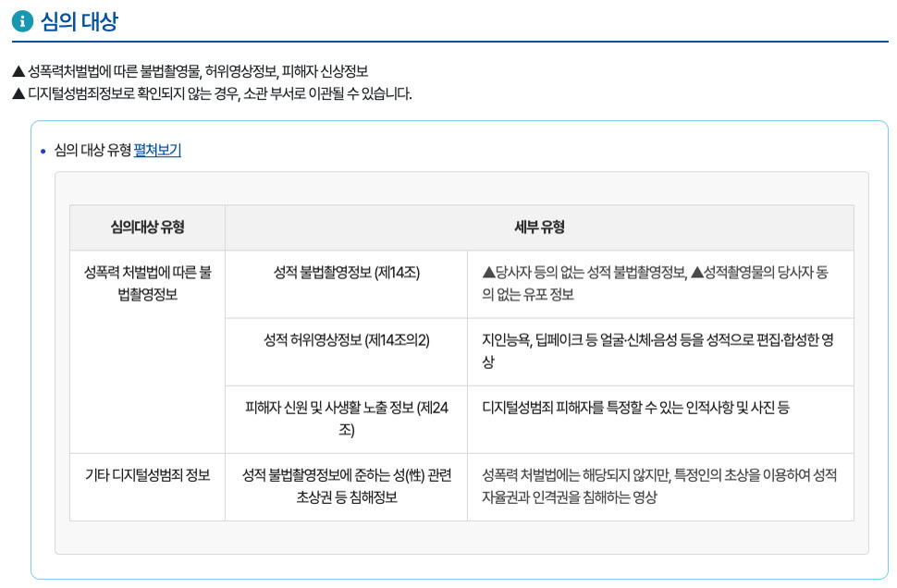
Task: Select the cell 기타 디지털성범죄 정보
Action: pyautogui.click(x=148, y=486)
